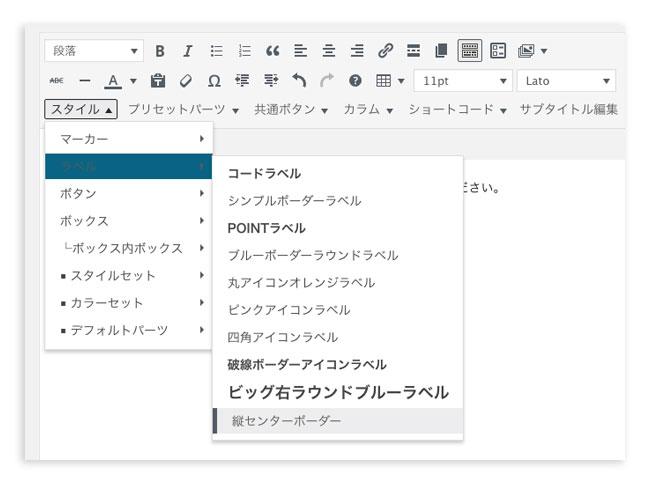Apply strikethrough formatting
650x485 pixels.
(x=57, y=80)
